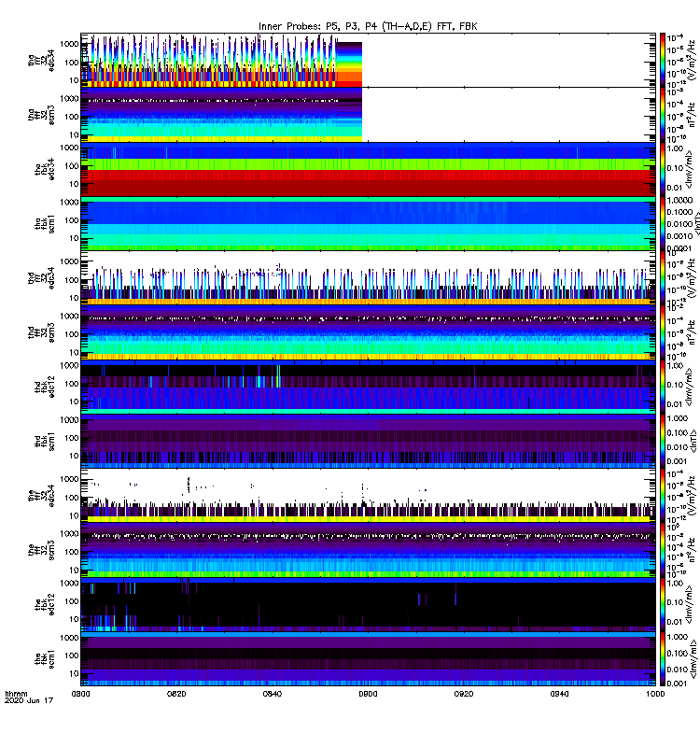Click the '0820' time axis label
This screenshot has width=700, height=747.
(x=176, y=694)
